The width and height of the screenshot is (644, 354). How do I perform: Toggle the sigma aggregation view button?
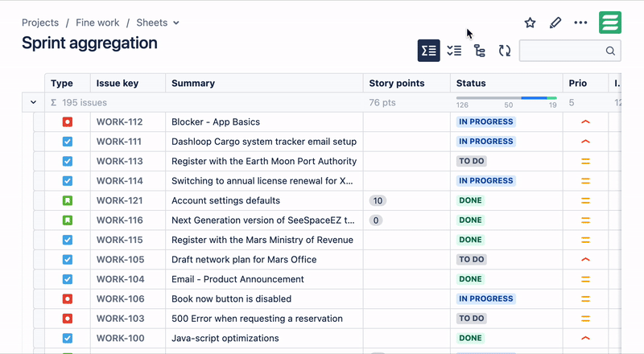(429, 51)
